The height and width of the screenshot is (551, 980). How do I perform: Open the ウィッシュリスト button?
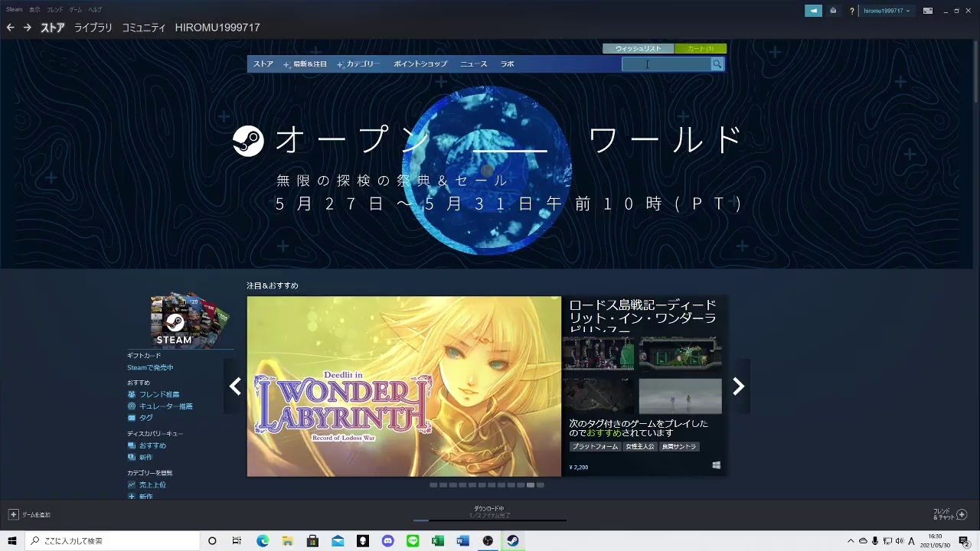point(638,49)
